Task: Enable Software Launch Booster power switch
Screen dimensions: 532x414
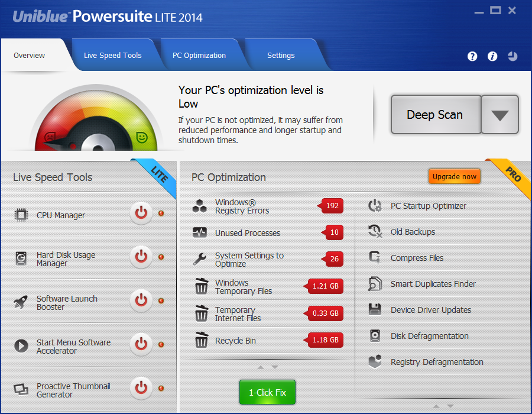Action: click(141, 300)
